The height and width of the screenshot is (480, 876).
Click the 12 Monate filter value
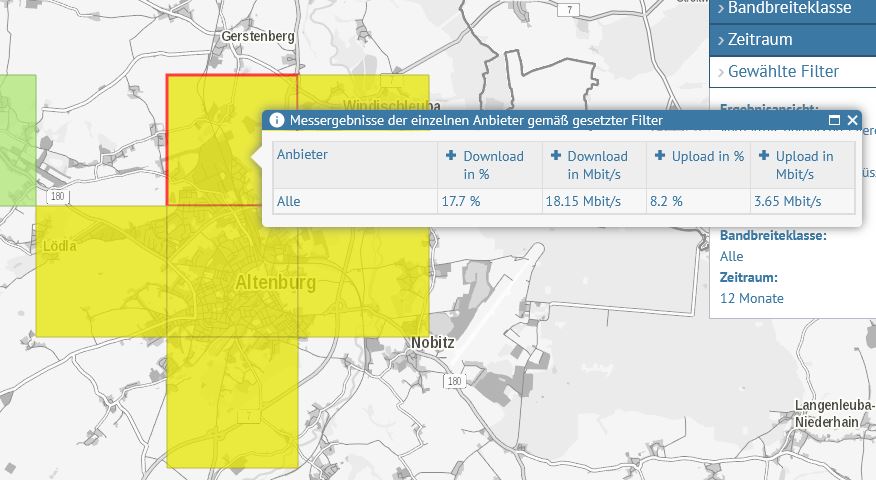coord(751,298)
